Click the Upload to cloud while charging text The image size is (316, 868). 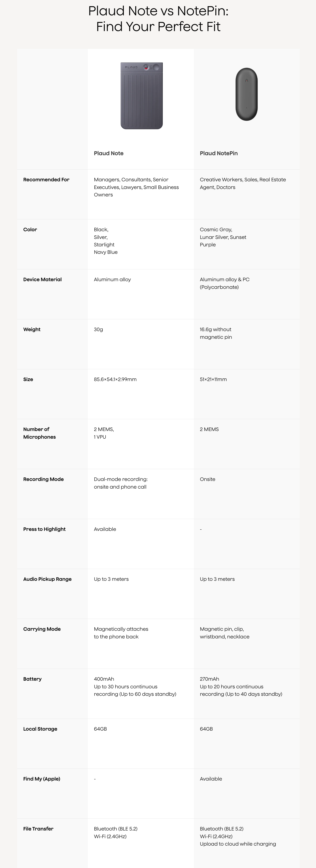click(238, 844)
